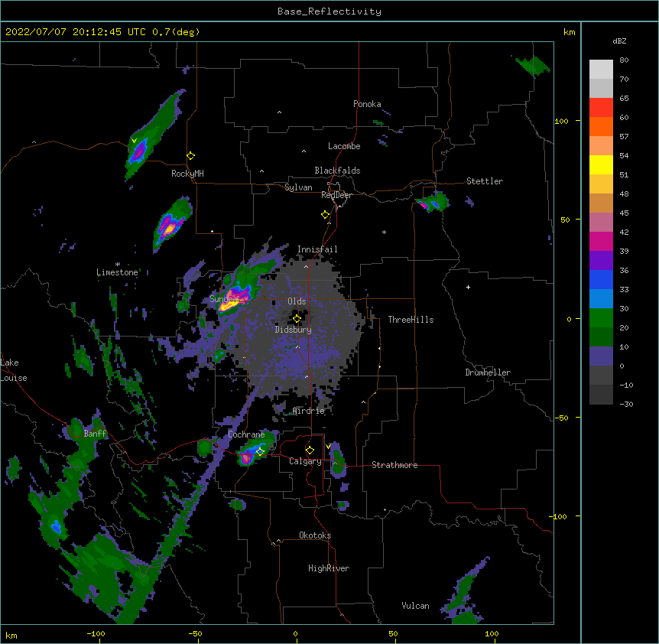Click the Limestone label
659x644 pixels.
pos(117,272)
